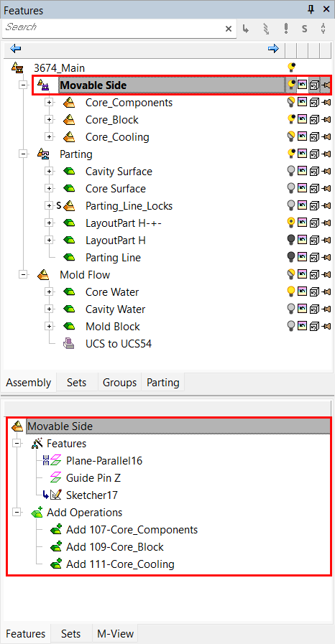Click the S filter icon
This screenshot has width=335, height=644.
(305, 29)
